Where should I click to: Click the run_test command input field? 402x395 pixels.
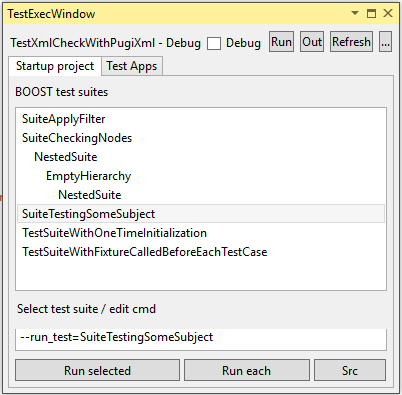201,338
